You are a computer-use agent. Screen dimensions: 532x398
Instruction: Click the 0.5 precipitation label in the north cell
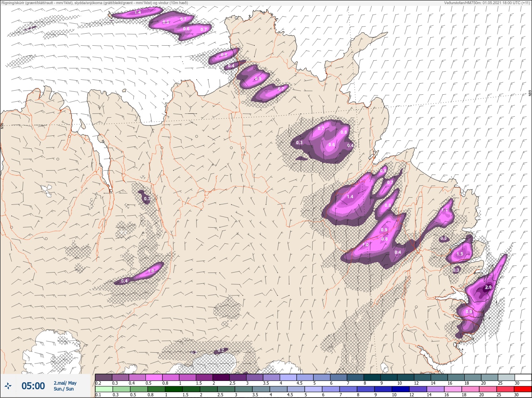click(166, 22)
